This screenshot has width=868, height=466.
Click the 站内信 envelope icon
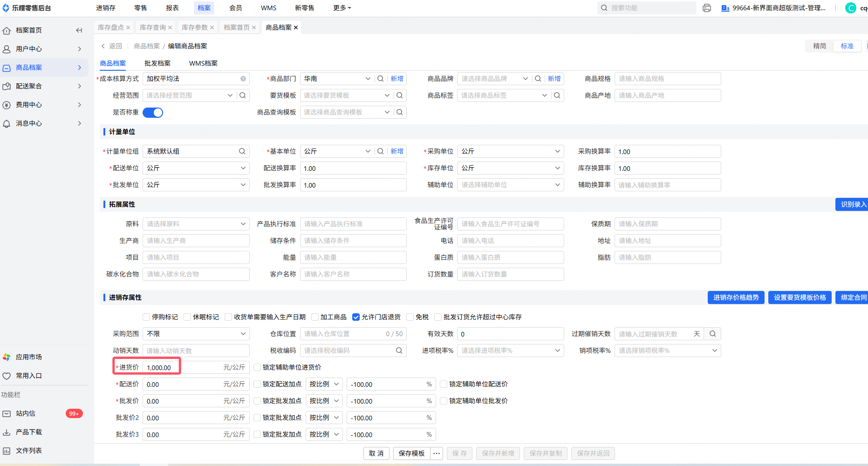tap(7, 413)
